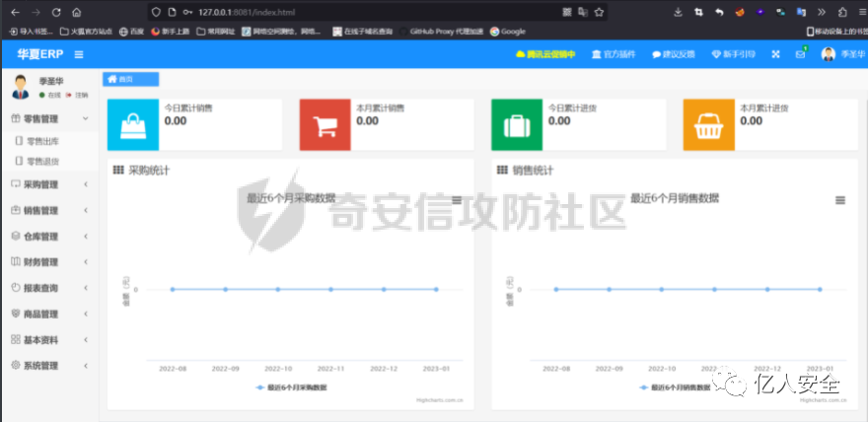Click the grid icon next to 销售统计
This screenshot has height=422, width=868.
[x=502, y=171]
